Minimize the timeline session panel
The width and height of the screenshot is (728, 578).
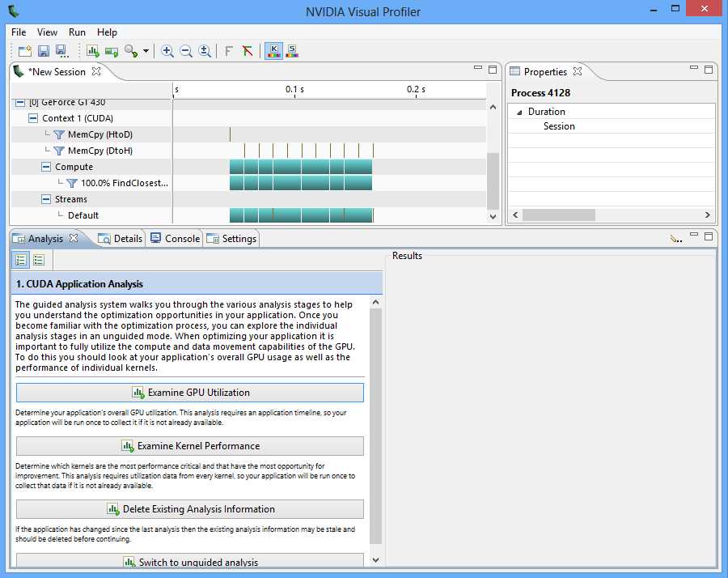478,68
